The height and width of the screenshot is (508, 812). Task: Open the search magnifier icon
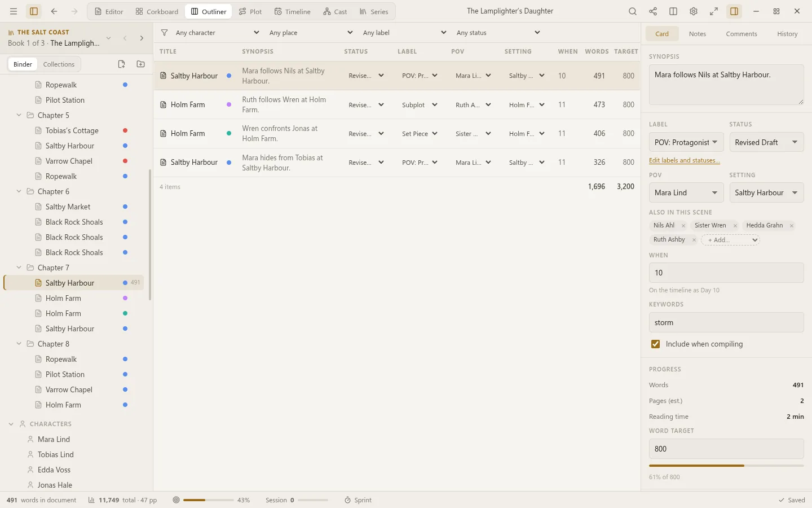[633, 11]
